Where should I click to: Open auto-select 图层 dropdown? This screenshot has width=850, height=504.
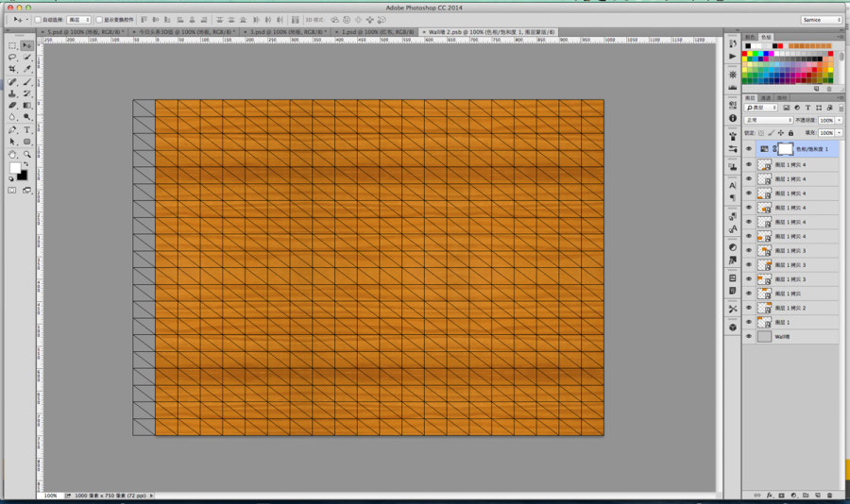pyautogui.click(x=78, y=20)
